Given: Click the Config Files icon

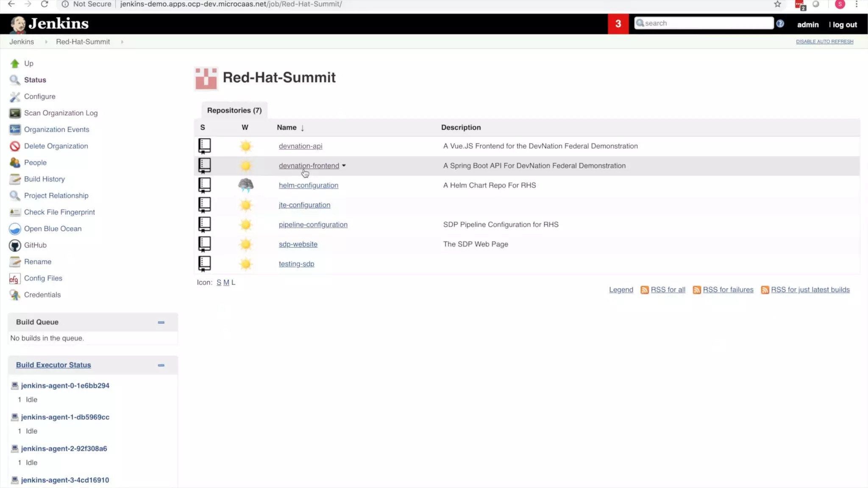Looking at the screenshot, I should pyautogui.click(x=15, y=279).
